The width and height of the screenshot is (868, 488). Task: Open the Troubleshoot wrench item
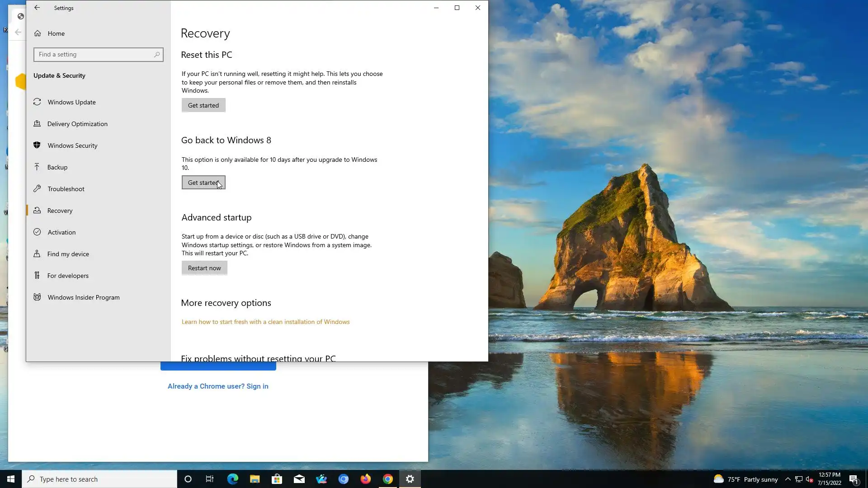coord(66,189)
